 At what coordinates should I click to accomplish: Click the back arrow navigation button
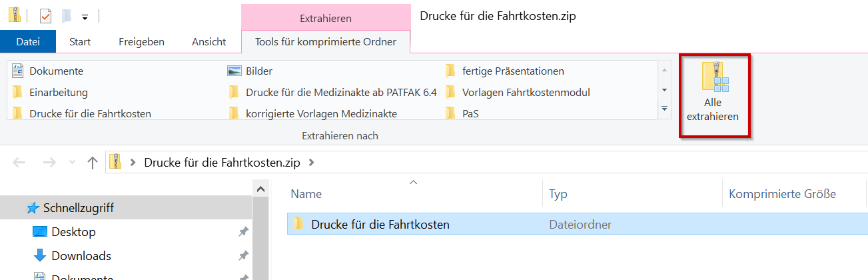tap(19, 162)
